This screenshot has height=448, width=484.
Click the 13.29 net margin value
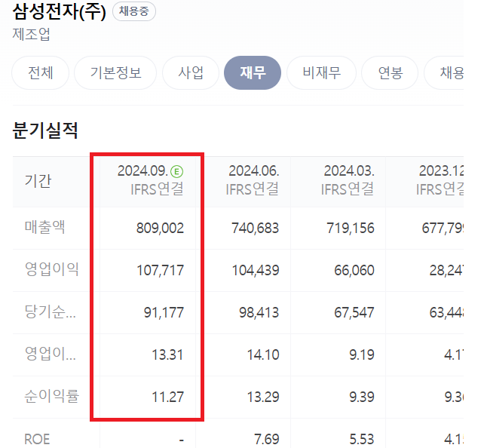point(263,397)
